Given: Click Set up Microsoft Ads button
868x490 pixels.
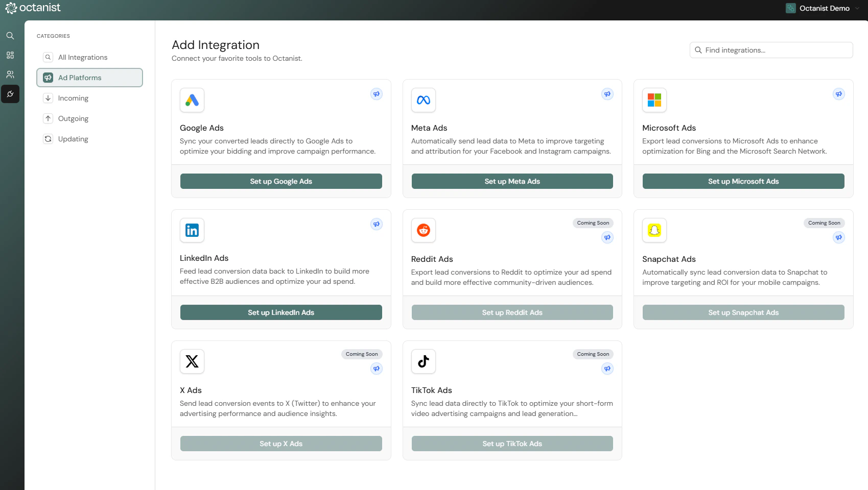Looking at the screenshot, I should (743, 181).
